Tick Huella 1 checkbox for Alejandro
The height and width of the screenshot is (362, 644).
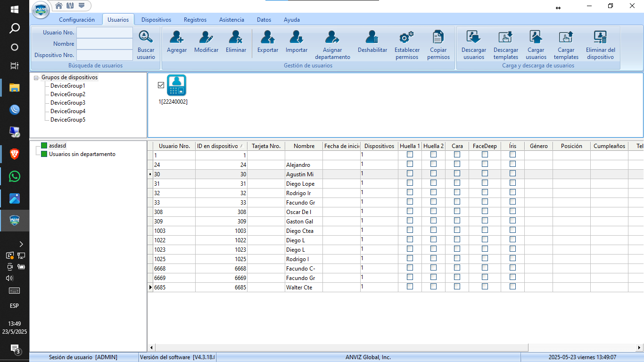[410, 164]
